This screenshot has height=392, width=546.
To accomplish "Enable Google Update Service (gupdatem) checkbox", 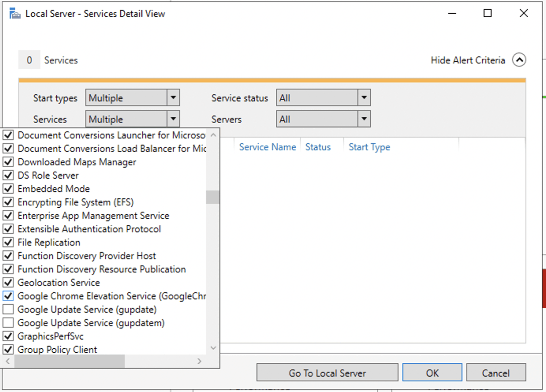I will [8, 323].
